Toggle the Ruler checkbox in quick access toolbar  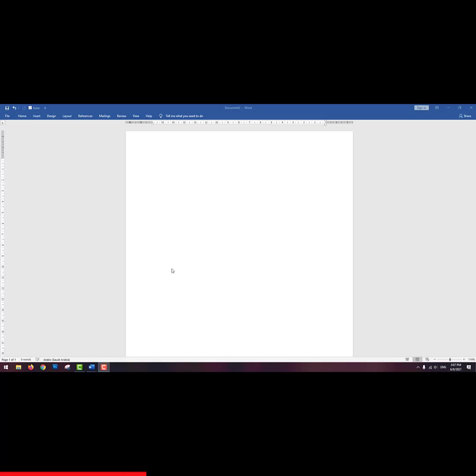tap(30, 108)
